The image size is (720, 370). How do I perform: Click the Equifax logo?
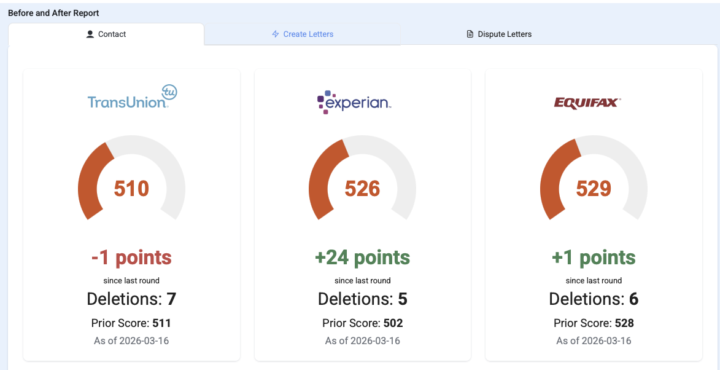pos(588,103)
